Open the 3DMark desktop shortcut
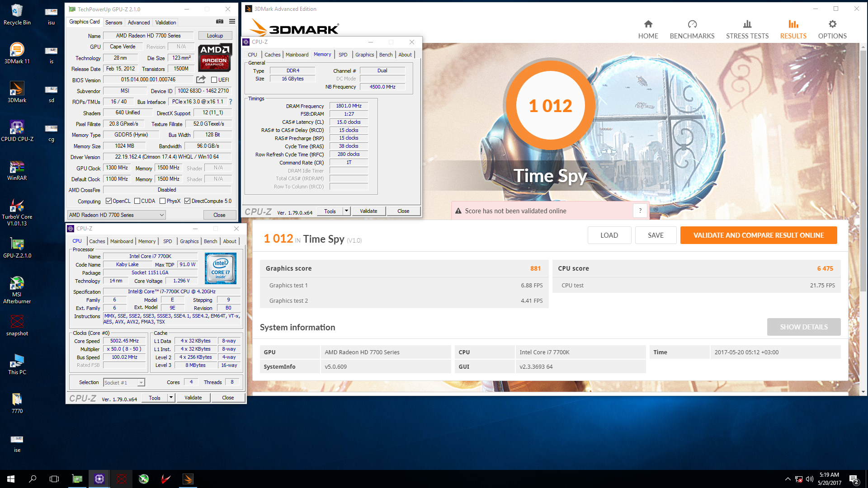This screenshot has width=868, height=488. click(x=17, y=92)
